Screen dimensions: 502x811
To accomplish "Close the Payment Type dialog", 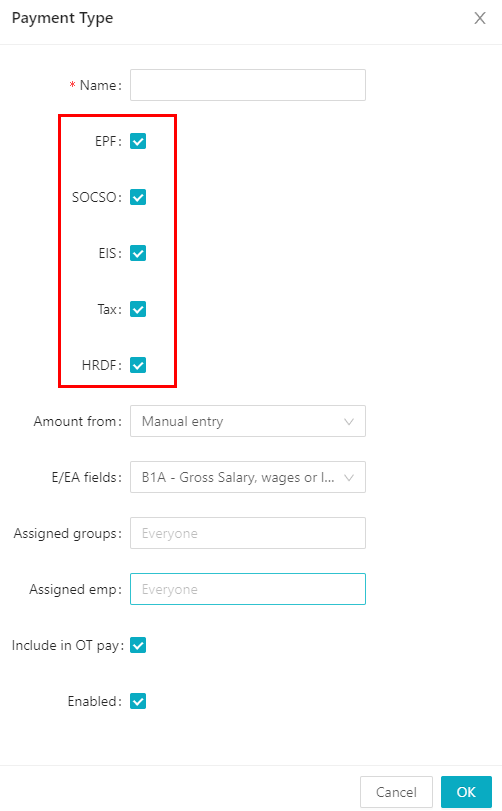I will point(480,18).
